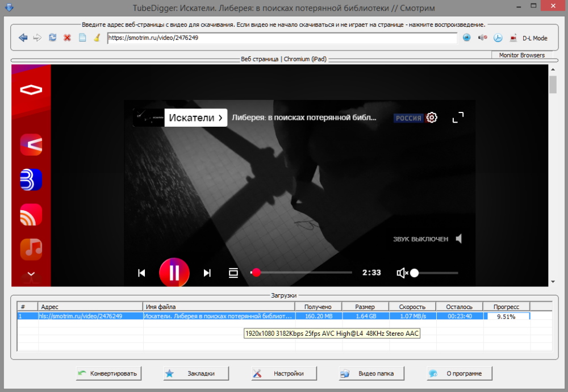The height and width of the screenshot is (392, 568).
Task: Open the red arrow app in sidebar
Action: [x=31, y=144]
